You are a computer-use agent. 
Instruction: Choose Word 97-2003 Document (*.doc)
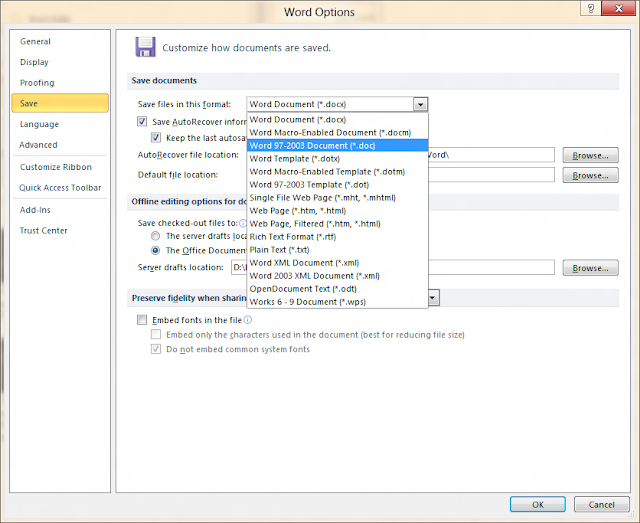coord(338,146)
